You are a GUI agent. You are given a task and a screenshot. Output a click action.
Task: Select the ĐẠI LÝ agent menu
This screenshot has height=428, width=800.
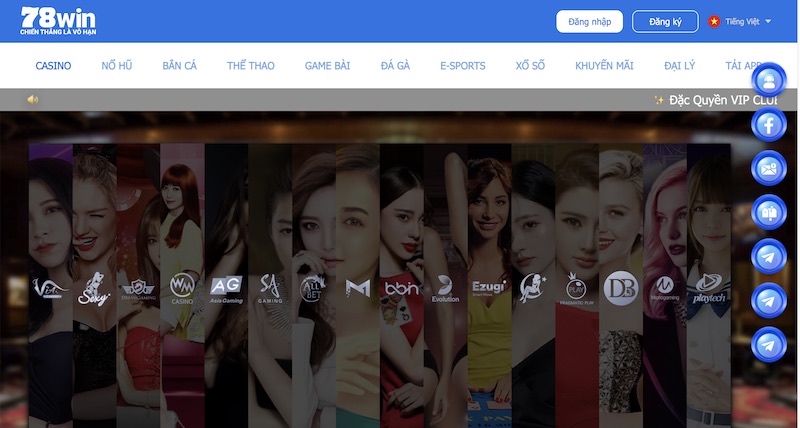click(680, 66)
